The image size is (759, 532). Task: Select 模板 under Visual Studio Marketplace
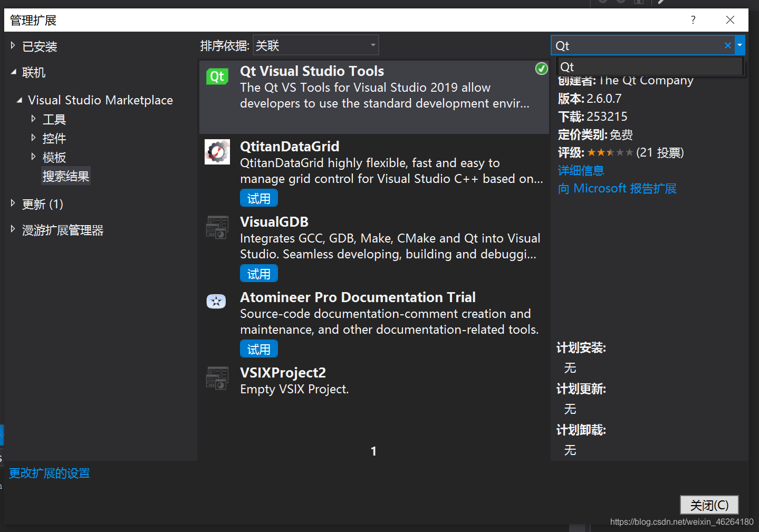[54, 157]
